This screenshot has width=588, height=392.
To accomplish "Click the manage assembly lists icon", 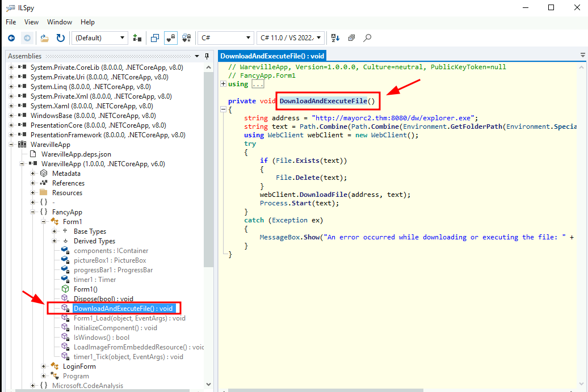I will 137,38.
